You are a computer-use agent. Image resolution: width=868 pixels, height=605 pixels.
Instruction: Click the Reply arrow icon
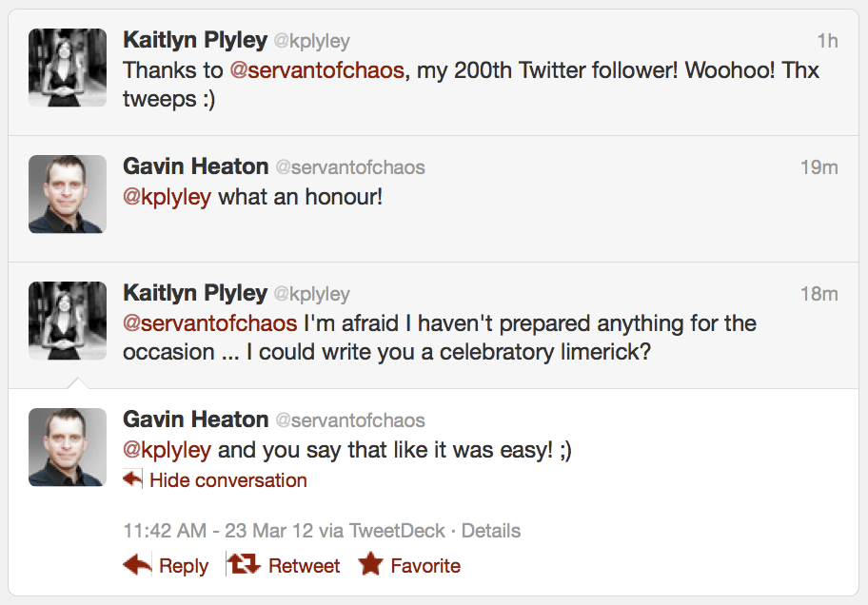pyautogui.click(x=138, y=565)
